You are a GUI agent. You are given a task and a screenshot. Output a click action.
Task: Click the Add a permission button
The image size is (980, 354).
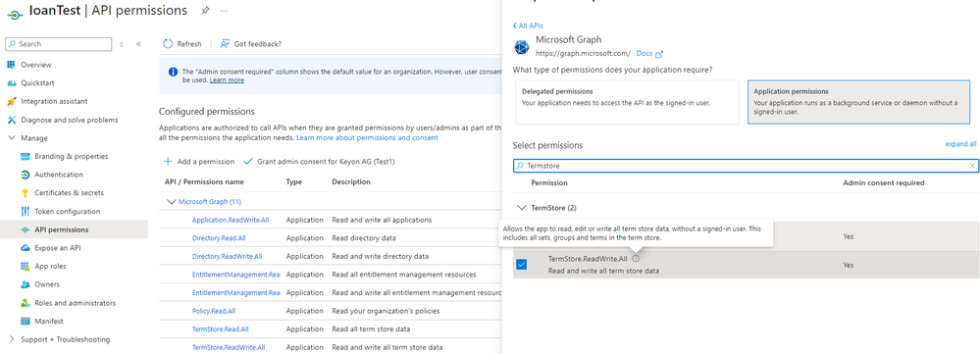pos(199,161)
